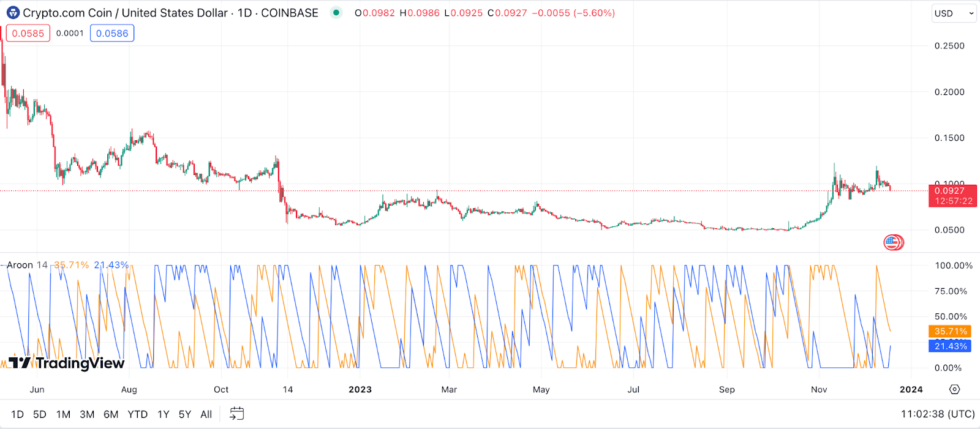980x429 pixels.
Task: Click the Jul label on time axis
Action: 633,389
